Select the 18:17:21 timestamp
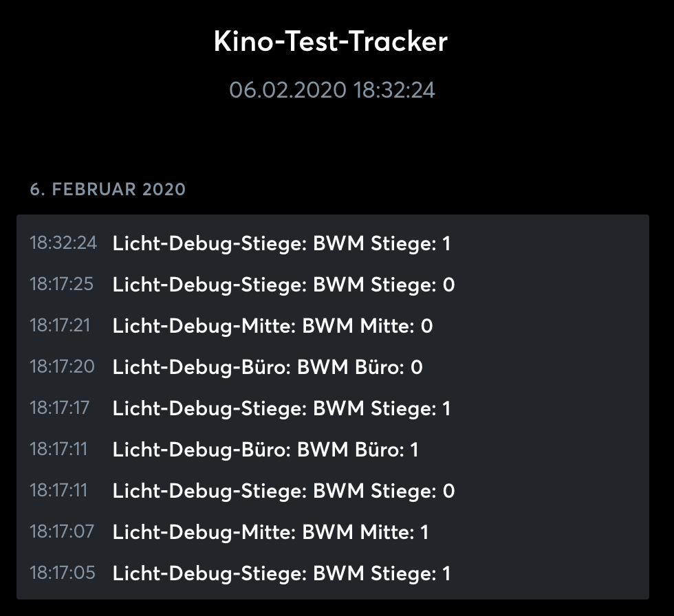 [60, 325]
